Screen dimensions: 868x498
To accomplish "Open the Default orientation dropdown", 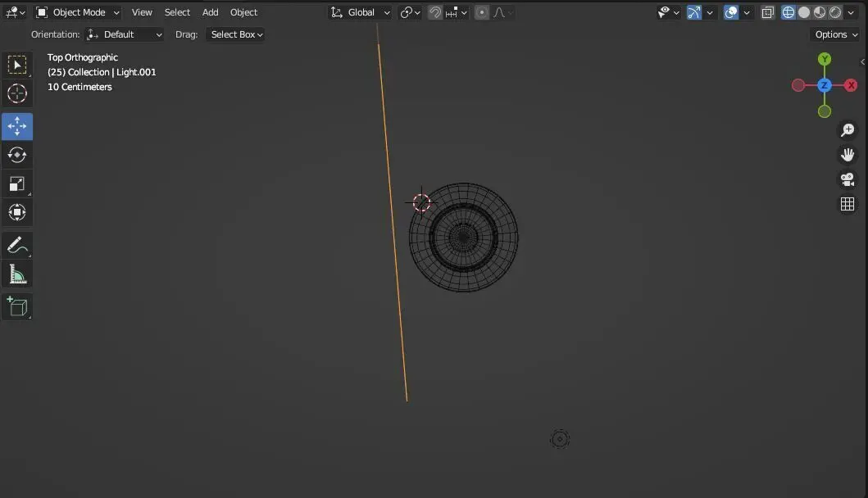I will pyautogui.click(x=125, y=34).
